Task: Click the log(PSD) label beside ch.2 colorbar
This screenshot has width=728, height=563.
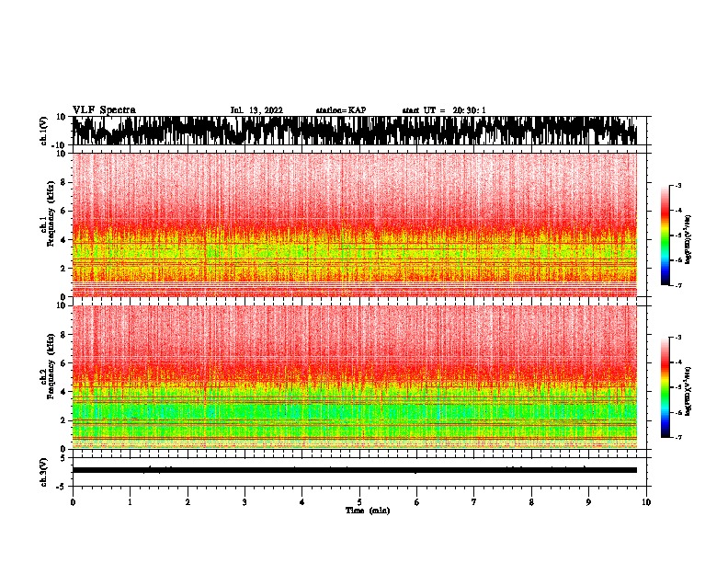Action: point(688,391)
